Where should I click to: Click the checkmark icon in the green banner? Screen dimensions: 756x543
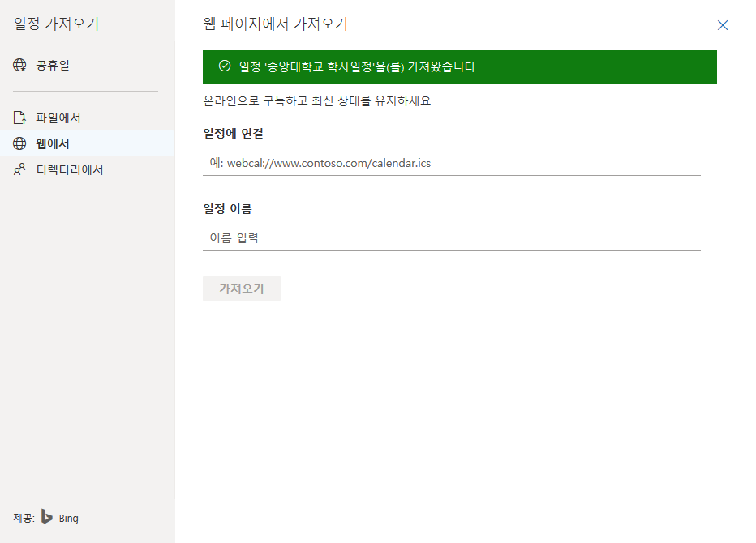tap(224, 68)
